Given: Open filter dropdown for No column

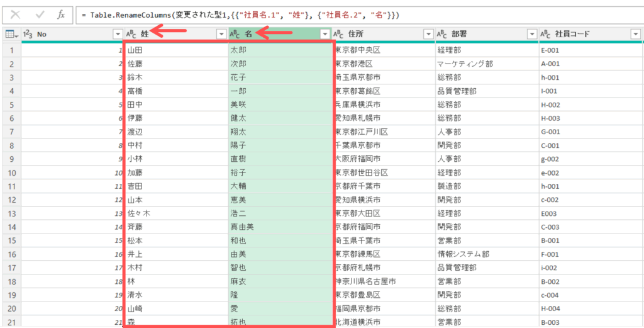Looking at the screenshot, I should coord(117,34).
